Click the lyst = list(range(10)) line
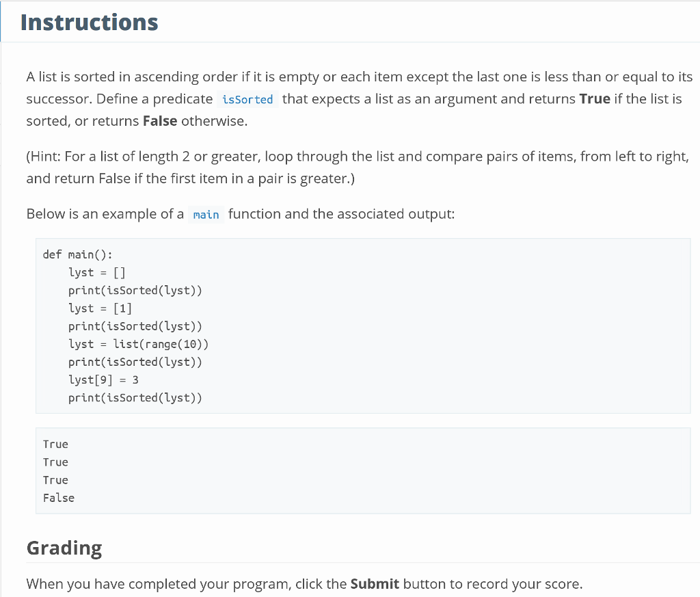This screenshot has height=597, width=700. pos(138,344)
